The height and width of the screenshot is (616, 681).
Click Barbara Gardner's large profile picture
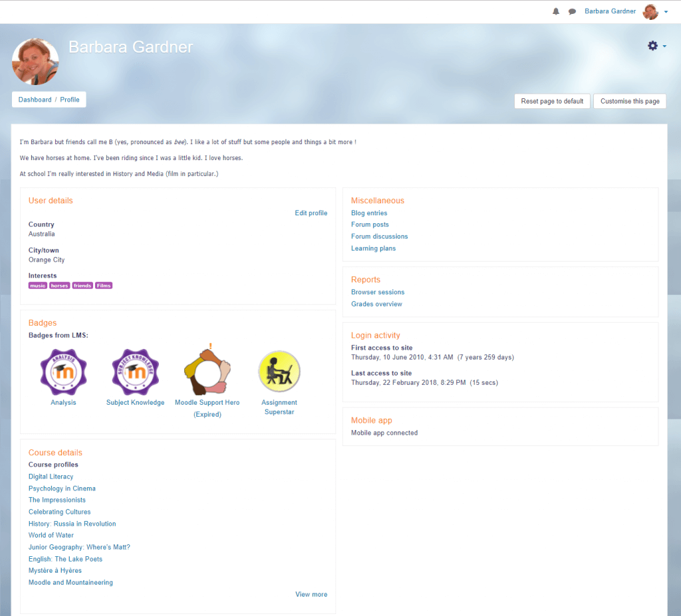coord(35,60)
